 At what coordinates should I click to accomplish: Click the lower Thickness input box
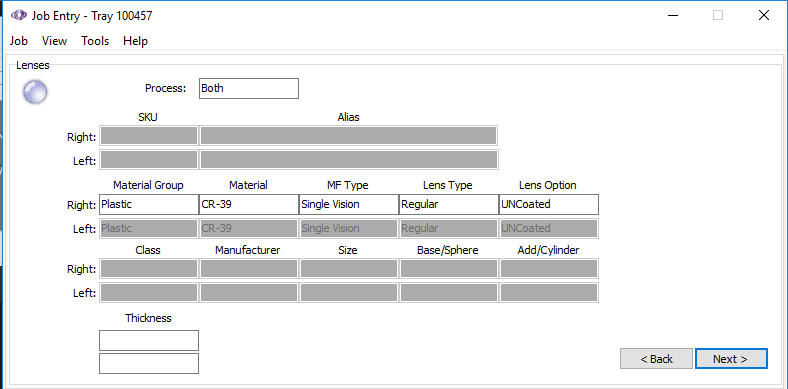tap(149, 363)
